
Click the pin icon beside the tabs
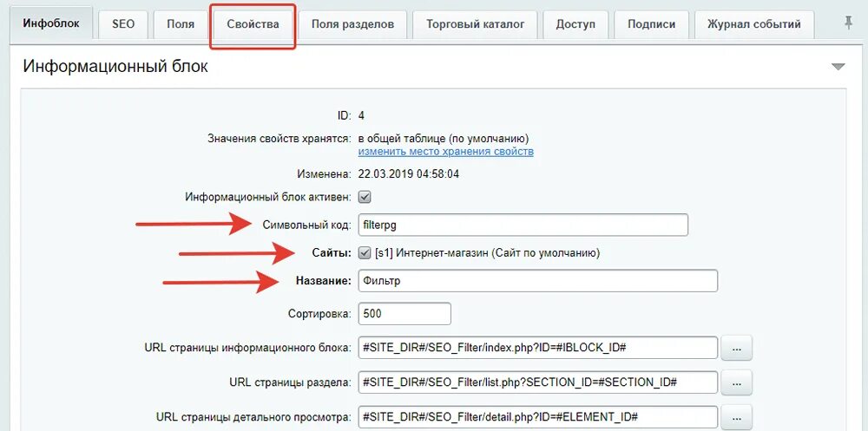point(849,23)
